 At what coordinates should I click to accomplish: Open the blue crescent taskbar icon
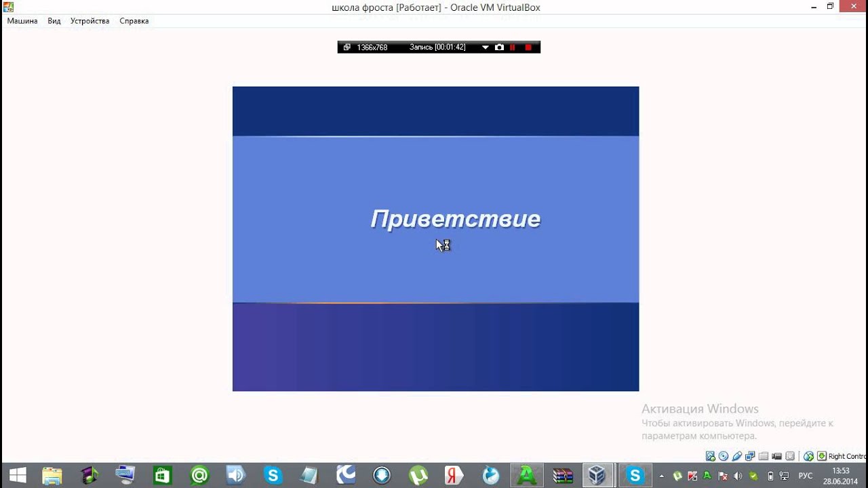pyautogui.click(x=346, y=475)
